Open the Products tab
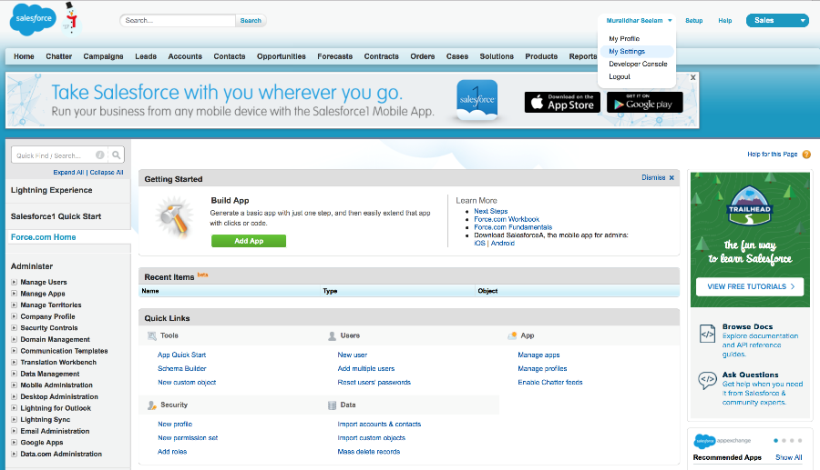The height and width of the screenshot is (470, 820). [541, 56]
